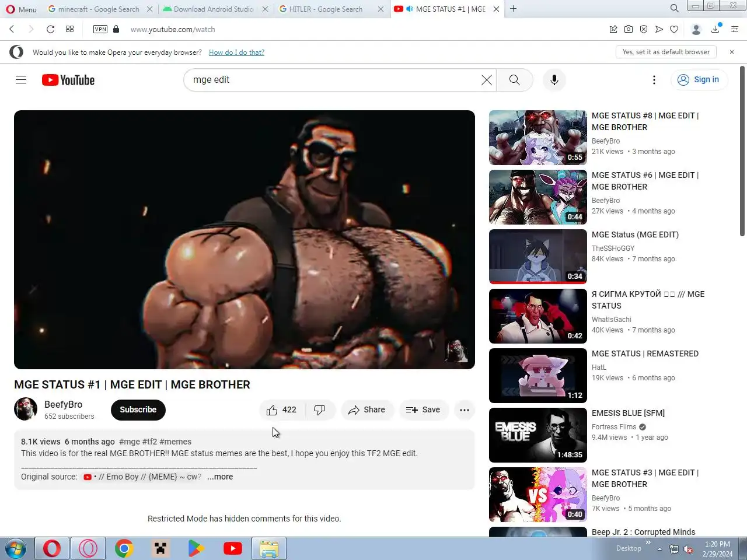Click the Sign in button

[x=699, y=80]
